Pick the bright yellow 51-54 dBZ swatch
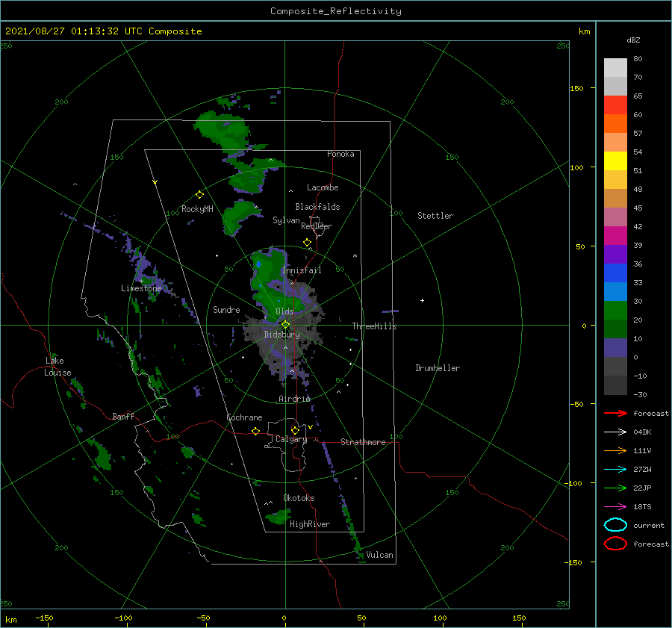672x628 pixels. coord(615,161)
